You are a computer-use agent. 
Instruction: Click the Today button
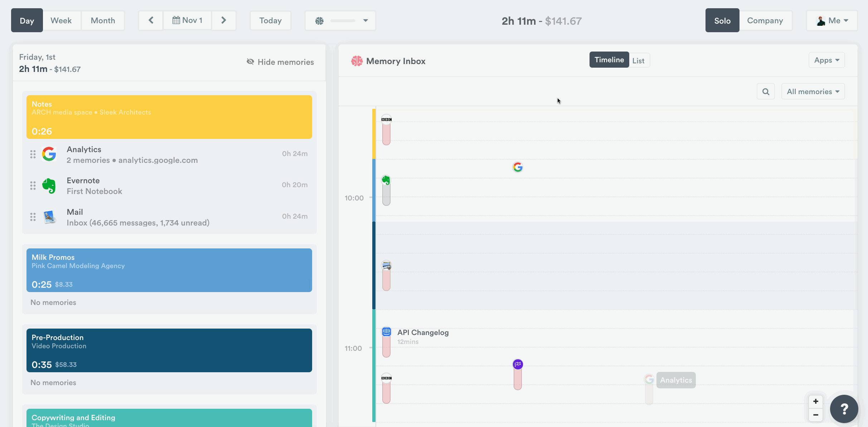point(270,20)
